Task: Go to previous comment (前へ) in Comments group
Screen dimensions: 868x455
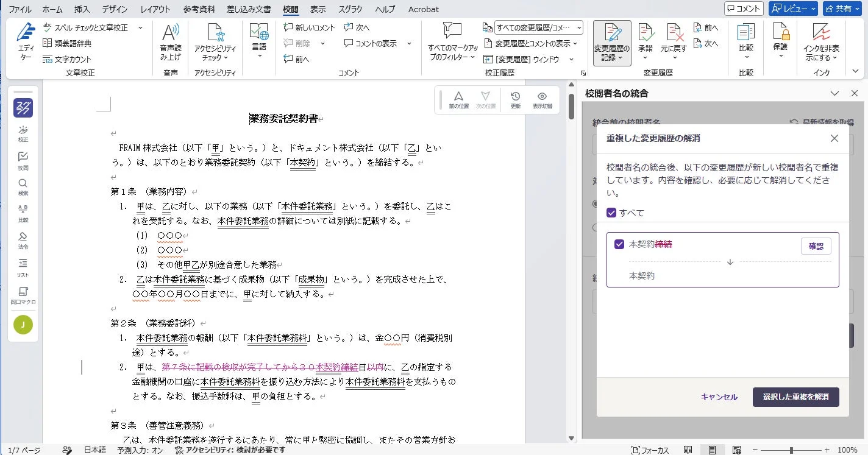Action: point(296,59)
